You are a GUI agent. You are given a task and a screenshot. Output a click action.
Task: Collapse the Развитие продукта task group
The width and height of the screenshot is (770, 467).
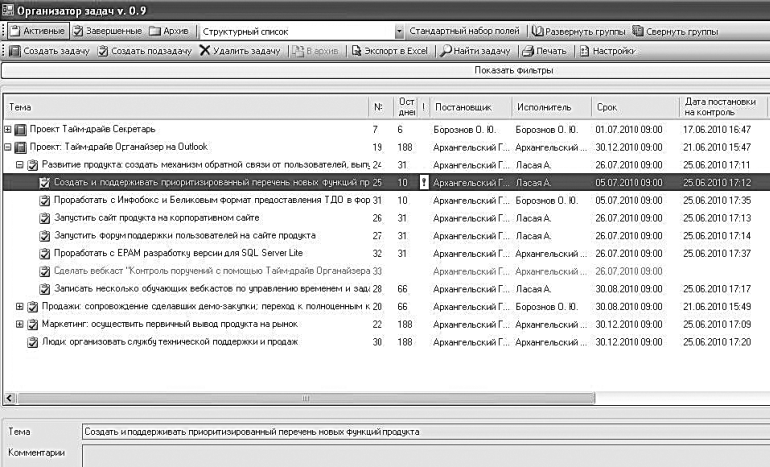(x=19, y=165)
